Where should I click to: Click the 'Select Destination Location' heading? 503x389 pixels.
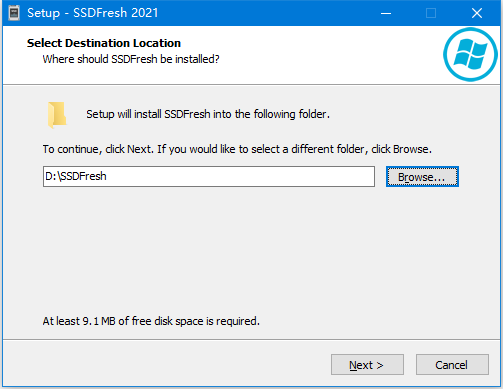tap(104, 43)
